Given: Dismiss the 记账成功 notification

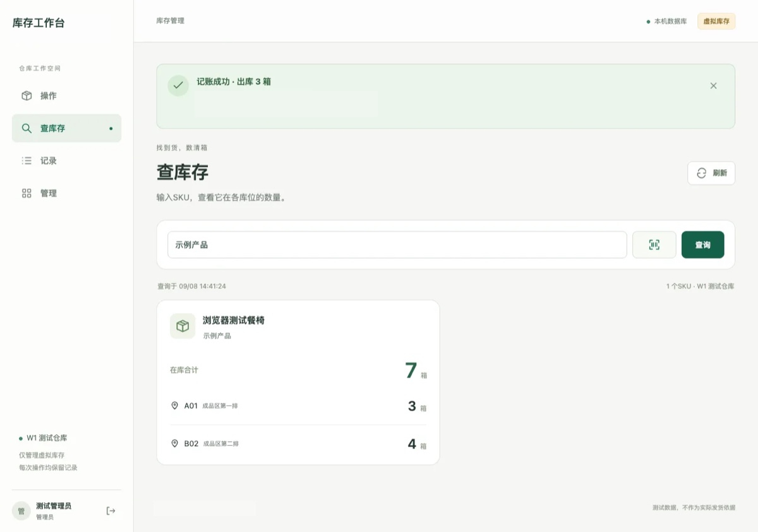Looking at the screenshot, I should 713,86.
